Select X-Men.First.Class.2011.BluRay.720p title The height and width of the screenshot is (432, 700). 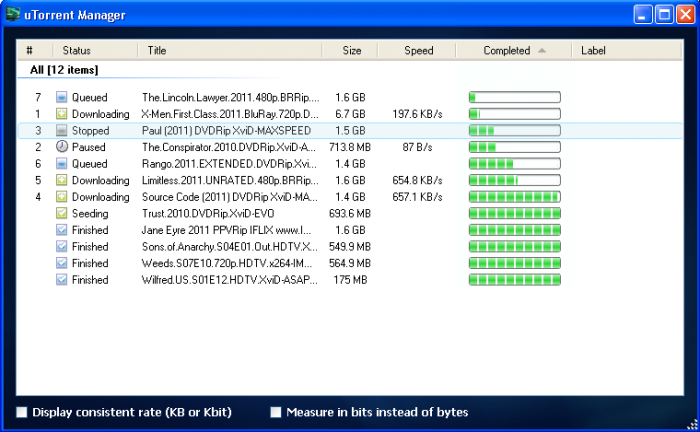(229, 114)
